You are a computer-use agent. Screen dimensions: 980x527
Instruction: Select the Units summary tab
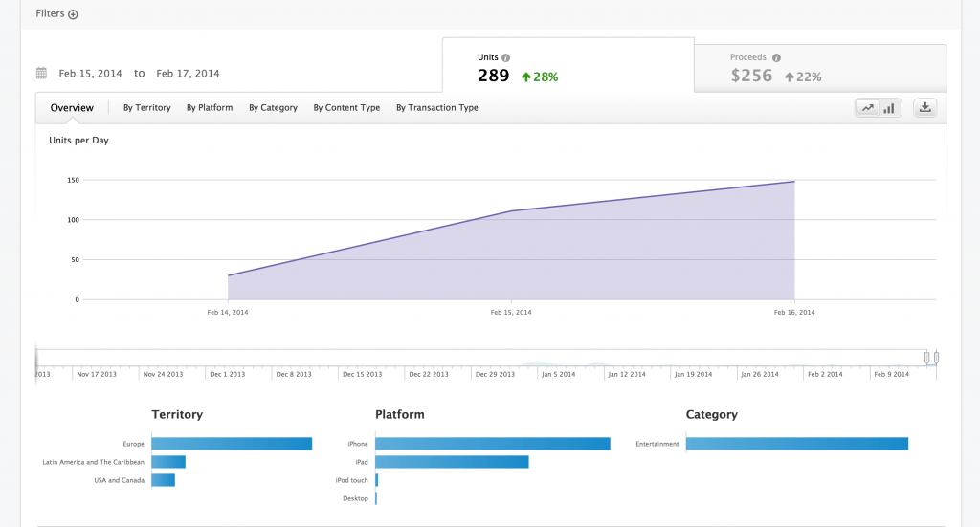pos(567,67)
